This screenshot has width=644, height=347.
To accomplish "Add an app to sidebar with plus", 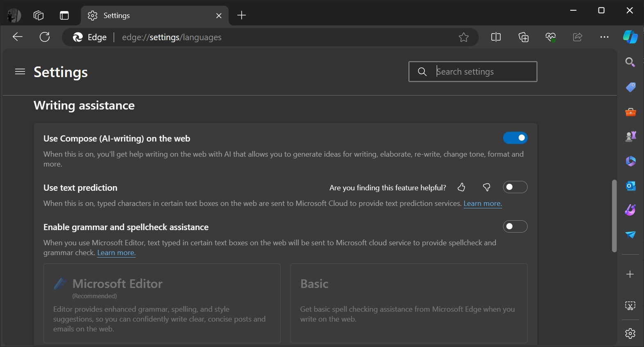I will point(630,274).
